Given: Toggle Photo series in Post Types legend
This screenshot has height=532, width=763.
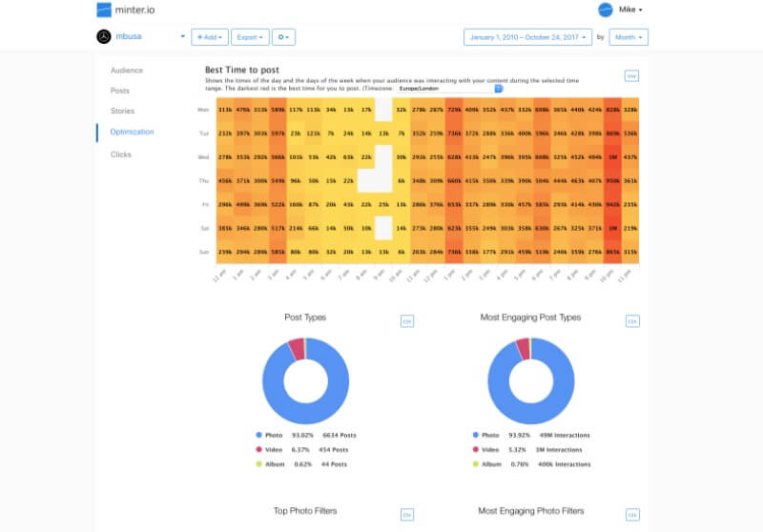Looking at the screenshot, I should click(x=275, y=437).
